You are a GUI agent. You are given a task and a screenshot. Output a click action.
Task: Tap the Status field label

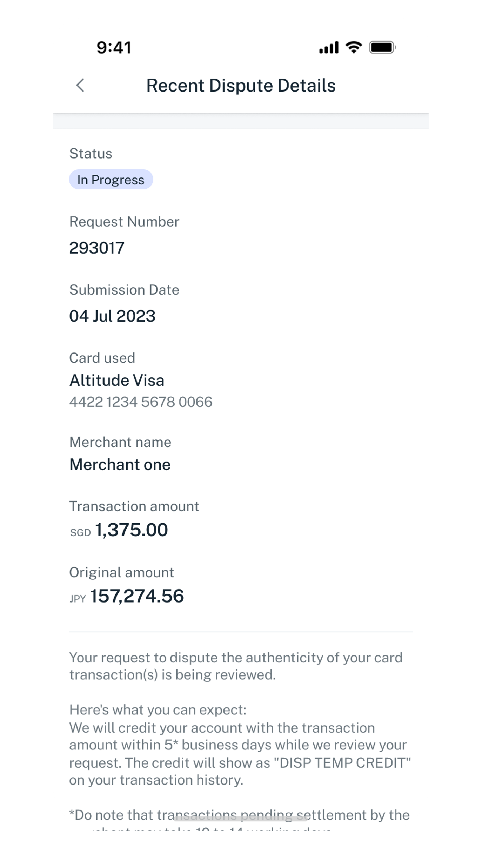(91, 154)
